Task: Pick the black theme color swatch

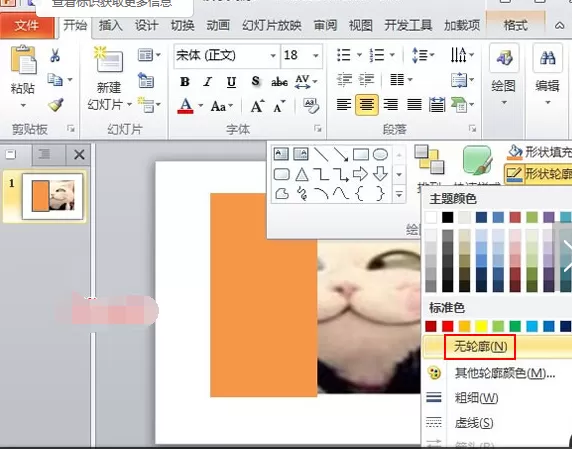Action: [x=448, y=217]
